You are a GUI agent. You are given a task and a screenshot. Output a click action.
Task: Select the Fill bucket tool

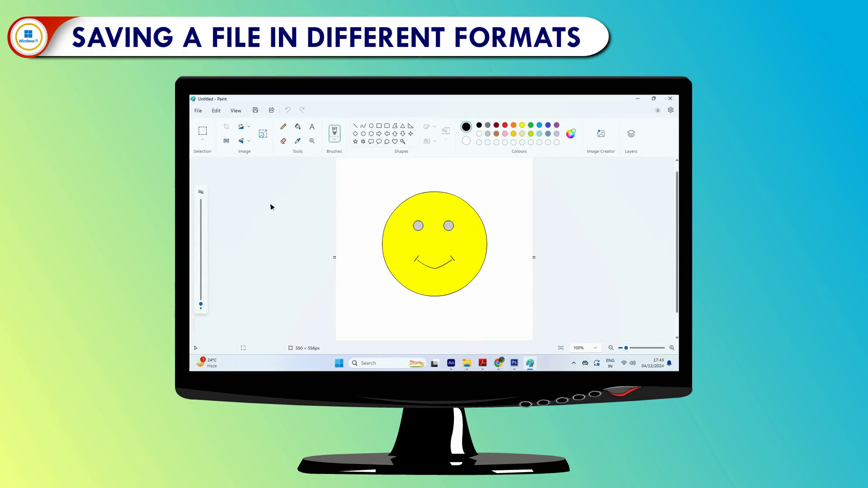point(297,127)
